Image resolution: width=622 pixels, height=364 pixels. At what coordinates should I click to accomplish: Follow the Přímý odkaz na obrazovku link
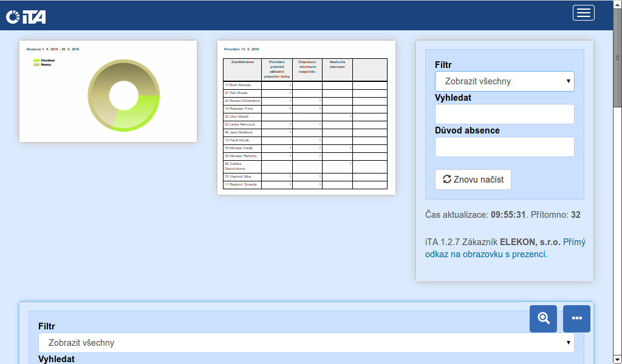[505, 248]
